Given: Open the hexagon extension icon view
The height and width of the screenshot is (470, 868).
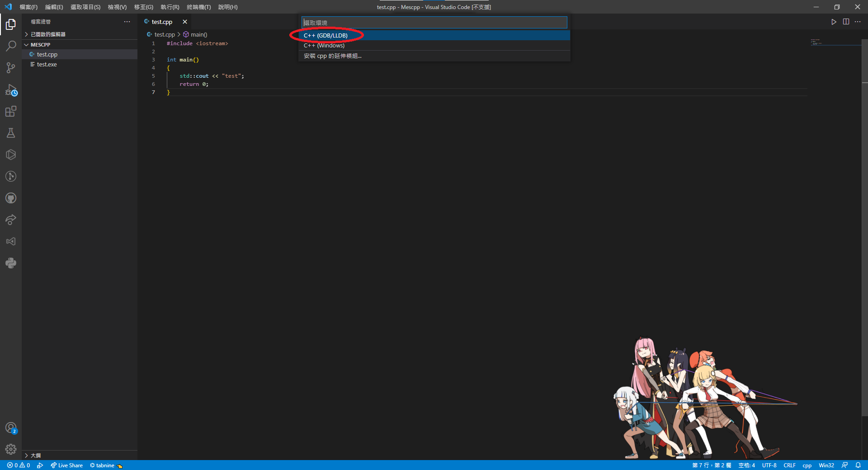Looking at the screenshot, I should tap(11, 155).
